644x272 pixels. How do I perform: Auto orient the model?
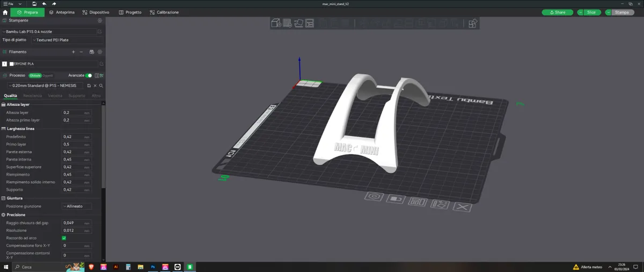(x=298, y=23)
